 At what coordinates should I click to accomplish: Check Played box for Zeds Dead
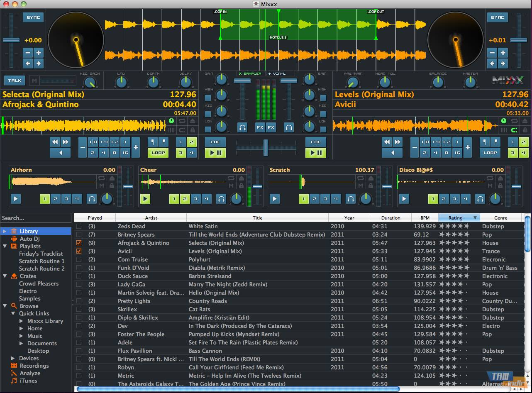pyautogui.click(x=79, y=226)
